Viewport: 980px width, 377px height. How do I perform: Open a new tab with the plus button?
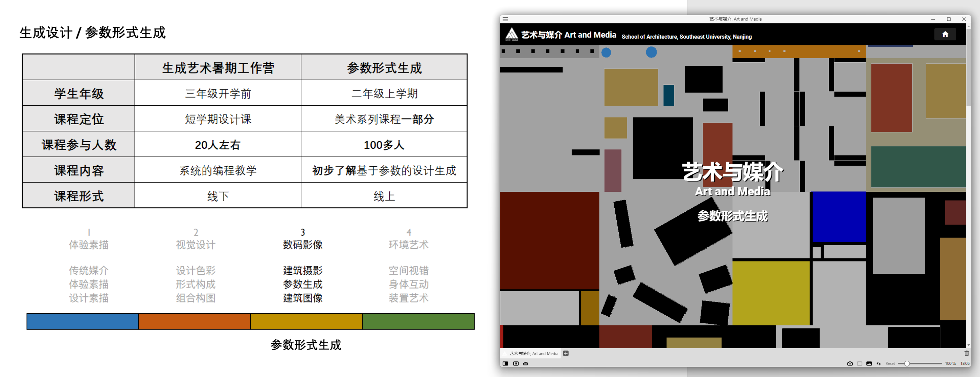[566, 353]
